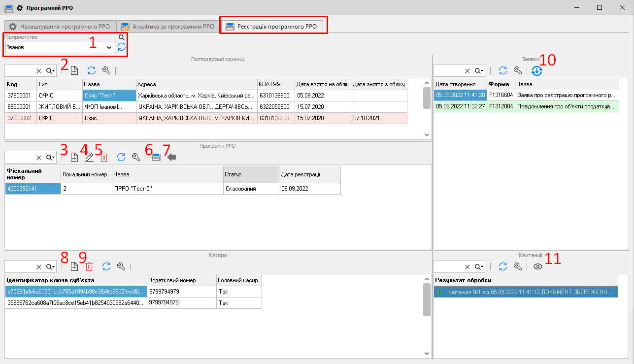This screenshot has height=364, width=634.
Task: Click the back arrow icon in RRO toolbar
Action: pyautogui.click(x=171, y=157)
